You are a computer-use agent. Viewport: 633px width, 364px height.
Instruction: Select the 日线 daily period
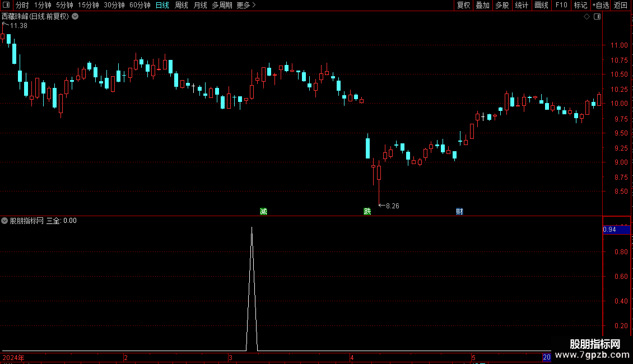(x=162, y=5)
